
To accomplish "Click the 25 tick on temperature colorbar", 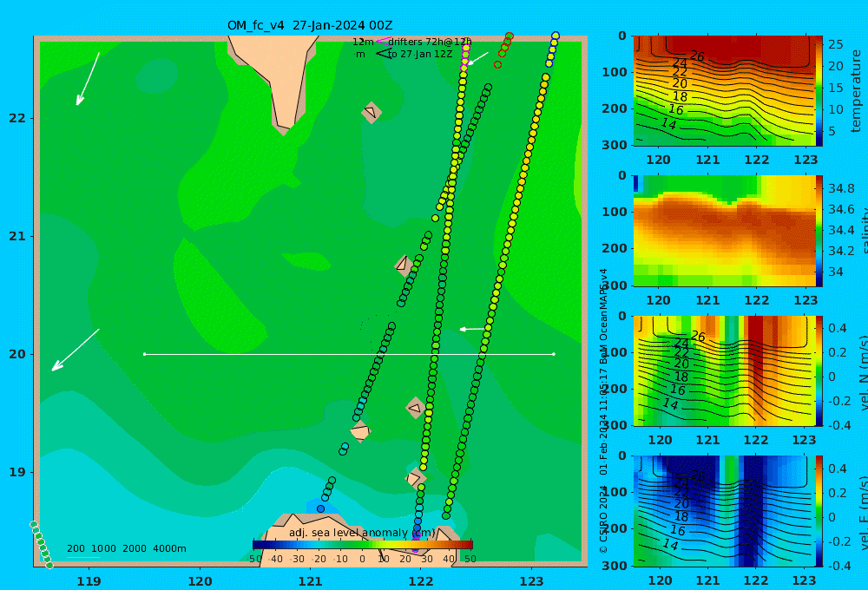I will click(835, 44).
